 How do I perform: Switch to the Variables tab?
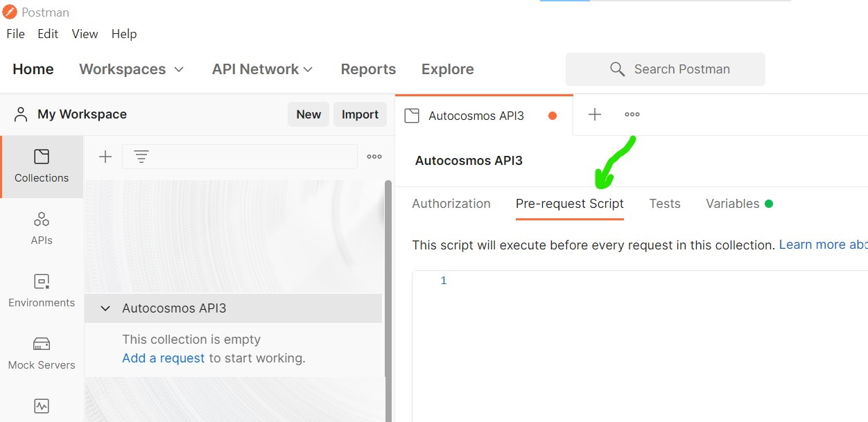click(739, 204)
